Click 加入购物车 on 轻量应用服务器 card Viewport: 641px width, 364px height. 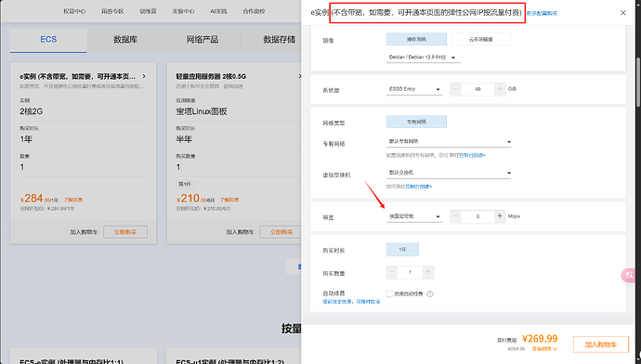click(x=240, y=232)
